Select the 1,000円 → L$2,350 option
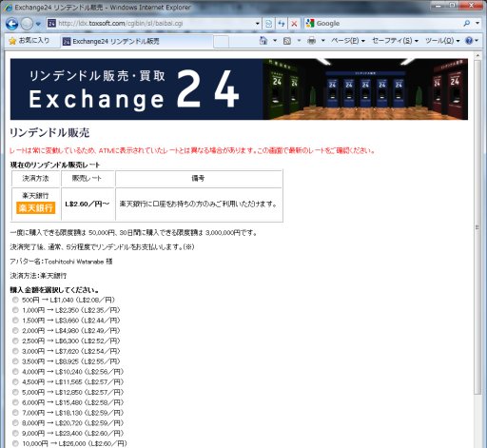This screenshot has width=487, height=448. point(15,310)
